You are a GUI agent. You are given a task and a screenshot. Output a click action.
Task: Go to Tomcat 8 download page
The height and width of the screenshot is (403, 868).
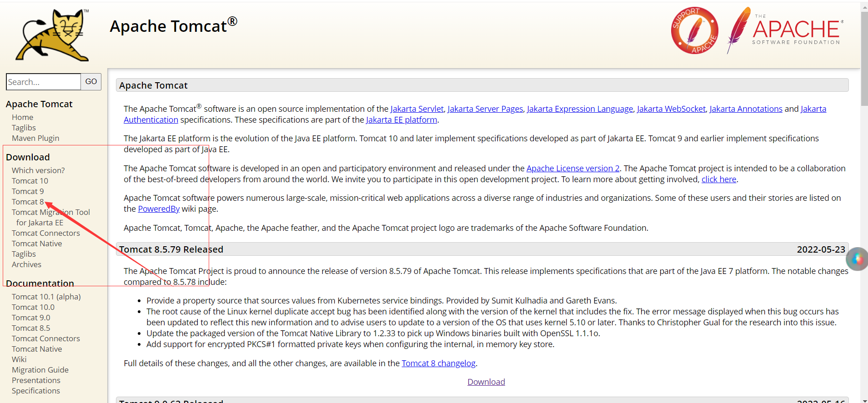[x=28, y=202]
